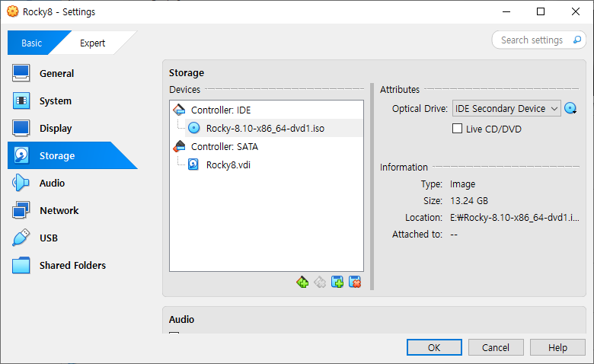Open Help for settings
Screen dimensions: 594x364
click(x=557, y=347)
